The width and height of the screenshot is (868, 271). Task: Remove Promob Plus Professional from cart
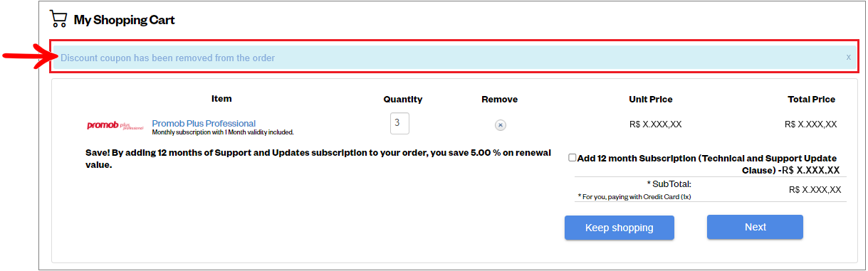501,125
